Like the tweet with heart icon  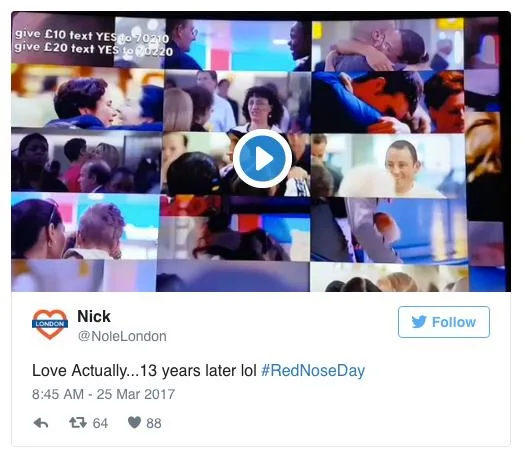(x=134, y=422)
